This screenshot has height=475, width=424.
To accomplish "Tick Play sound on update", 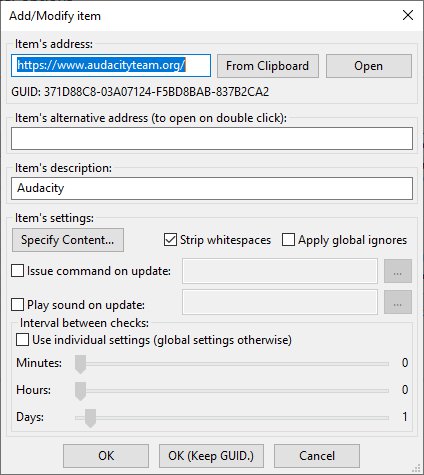I will (17, 305).
